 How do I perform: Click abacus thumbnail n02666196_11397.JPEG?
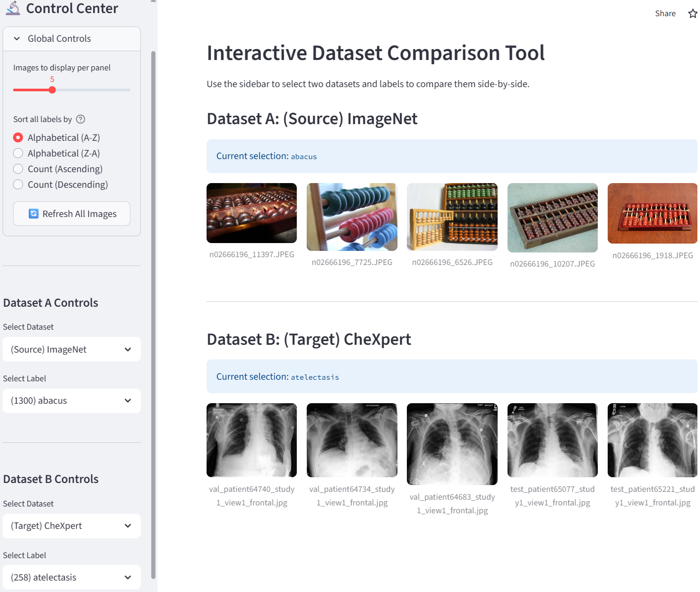pos(251,213)
